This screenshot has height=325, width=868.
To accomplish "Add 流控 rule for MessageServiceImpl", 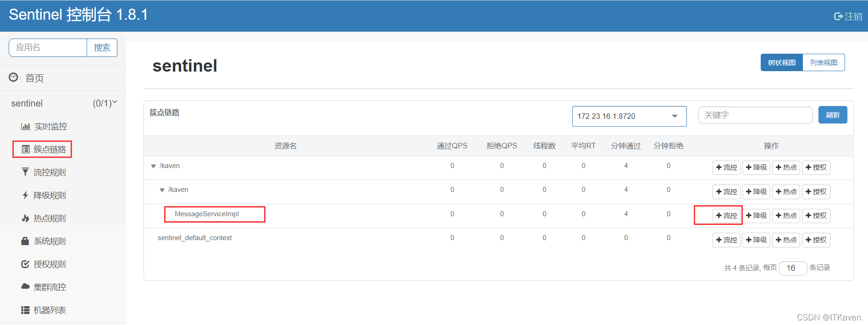I will tap(726, 216).
